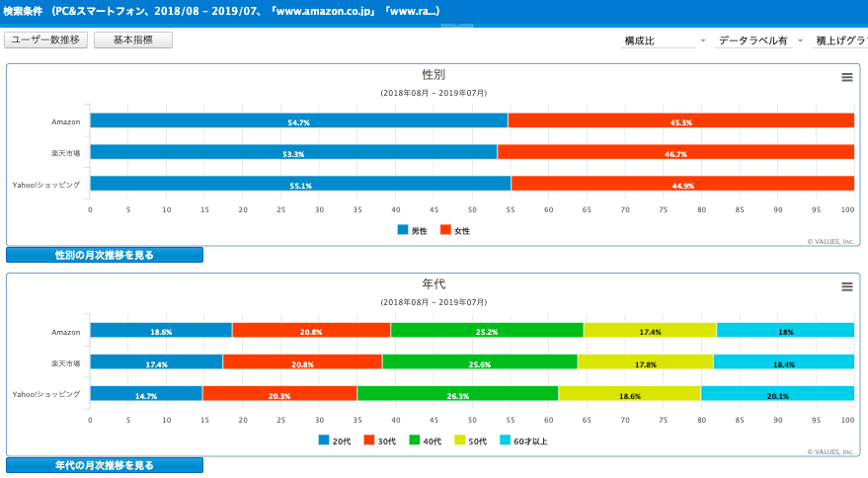The width and height of the screenshot is (868, 478).
Task: Click Yahoo!ショッピング 30代 20.3% segment
Action: [x=279, y=394]
